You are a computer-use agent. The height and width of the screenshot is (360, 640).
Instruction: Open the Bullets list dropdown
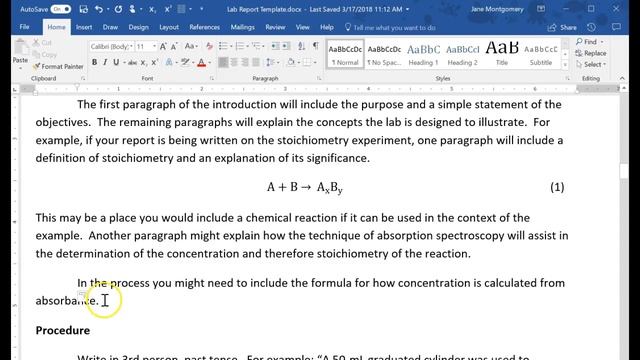pos(231,47)
